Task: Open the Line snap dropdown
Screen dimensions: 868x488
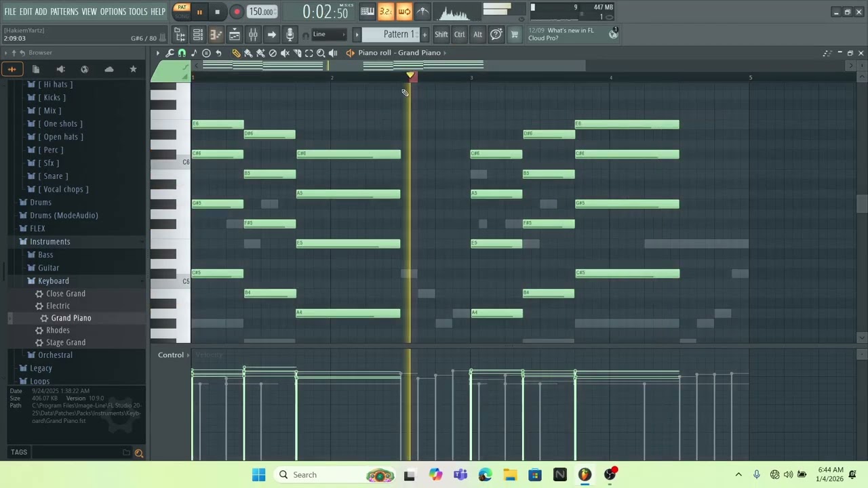Action: pyautogui.click(x=329, y=35)
